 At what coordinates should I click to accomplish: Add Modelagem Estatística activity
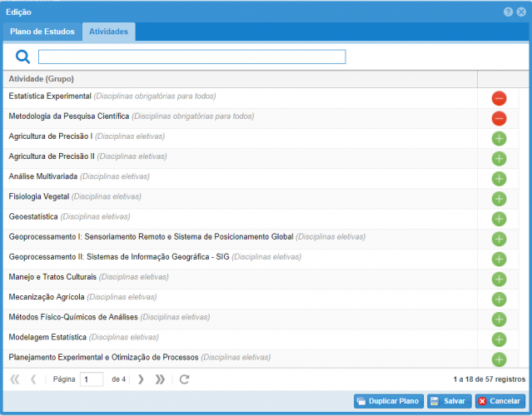tap(499, 339)
